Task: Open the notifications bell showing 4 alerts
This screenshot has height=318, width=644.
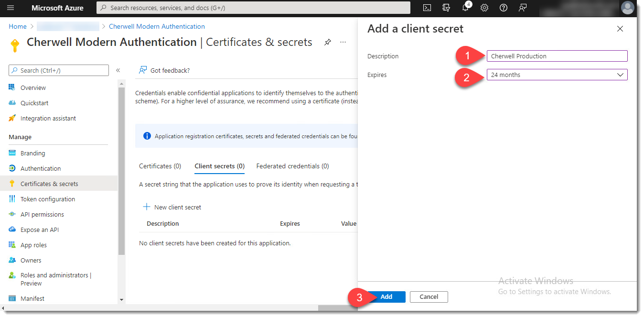Action: pos(465,8)
